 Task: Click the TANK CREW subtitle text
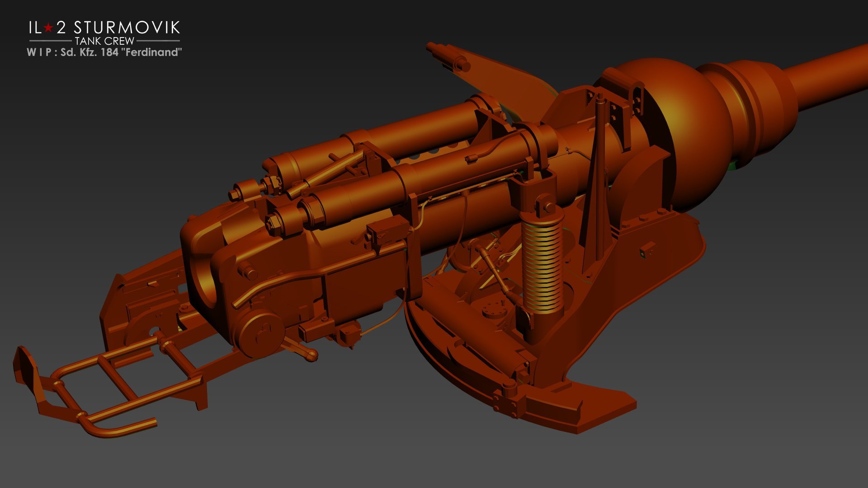click(104, 41)
